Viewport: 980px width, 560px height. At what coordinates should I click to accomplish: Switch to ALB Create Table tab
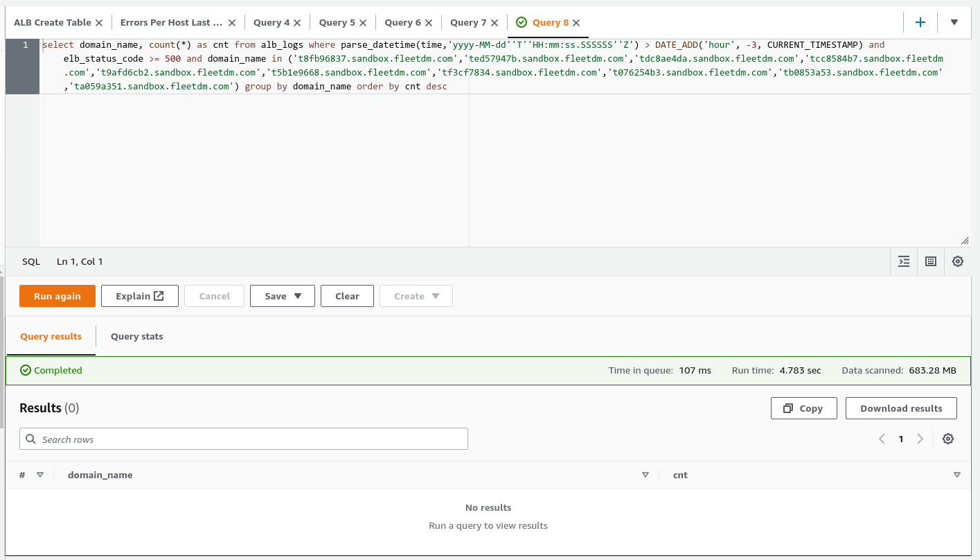pyautogui.click(x=53, y=23)
